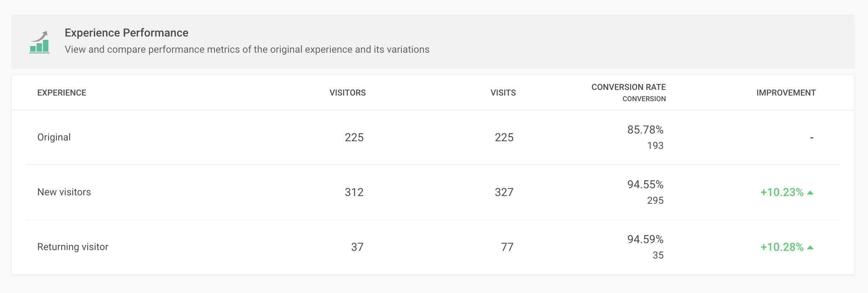The image size is (868, 293).
Task: Sort by the Visitors column header
Action: click(348, 93)
